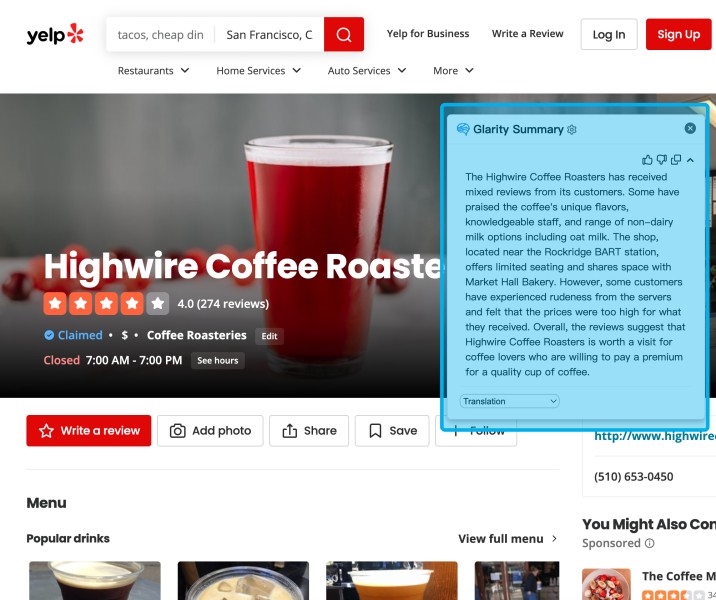This screenshot has width=716, height=600.
Task: Give thumbs down to Glarity summary
Action: click(x=662, y=160)
